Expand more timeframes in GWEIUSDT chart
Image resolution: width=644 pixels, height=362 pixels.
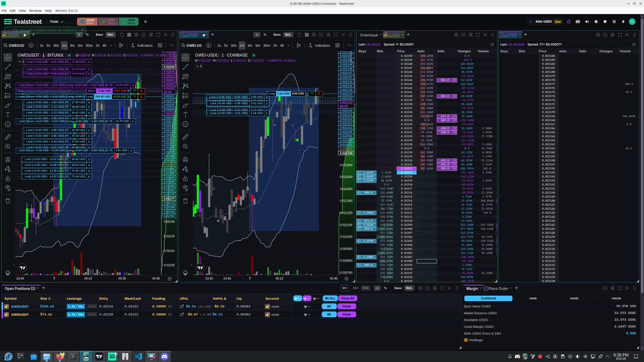[111, 46]
